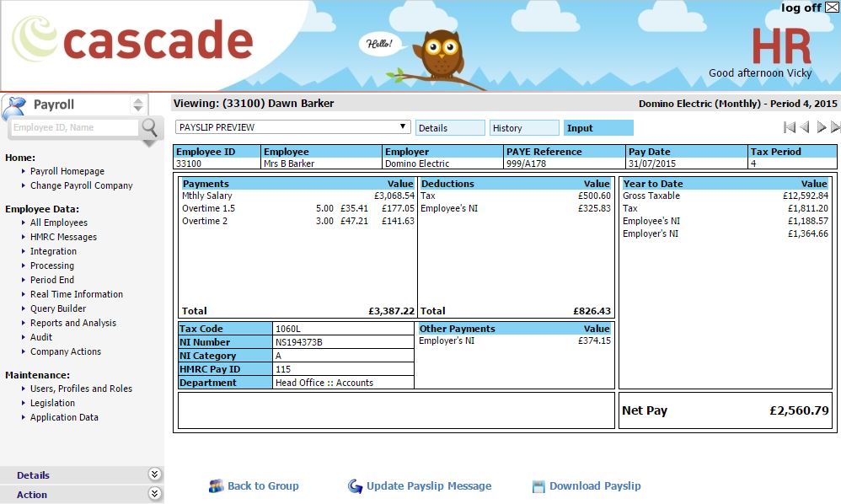
Task: Click Year to Date Employer's NI £1,364.66
Action: (x=808, y=233)
